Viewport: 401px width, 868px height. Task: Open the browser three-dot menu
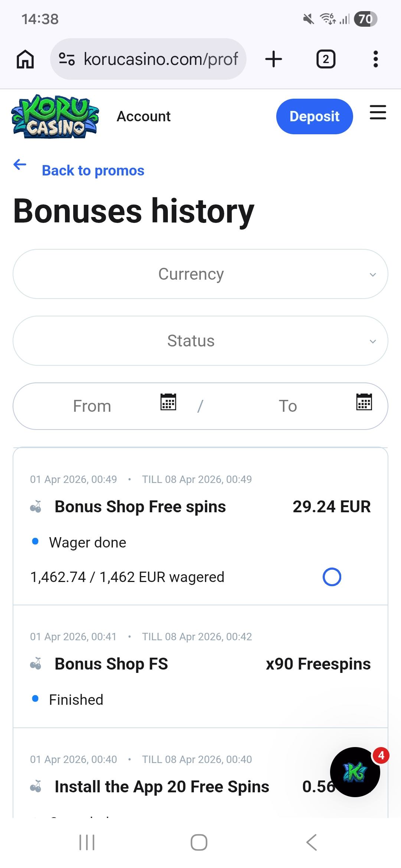coord(375,59)
